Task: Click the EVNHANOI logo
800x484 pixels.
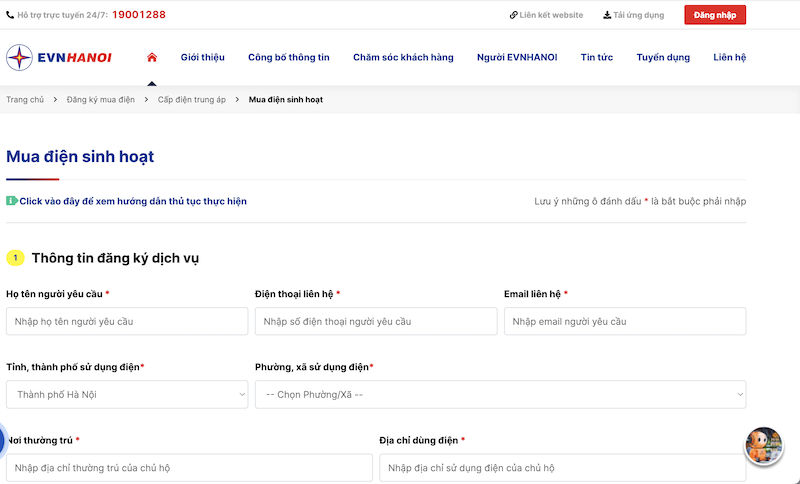Action: [59, 57]
